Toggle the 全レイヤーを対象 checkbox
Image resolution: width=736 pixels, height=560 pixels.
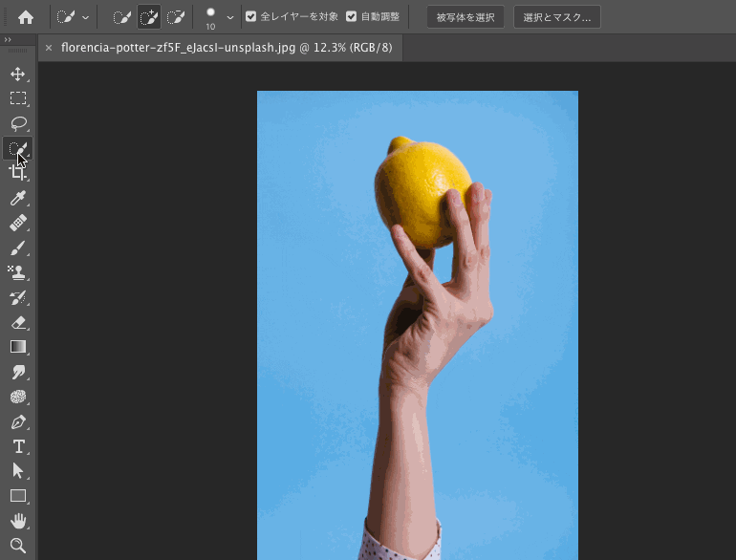coord(251,17)
